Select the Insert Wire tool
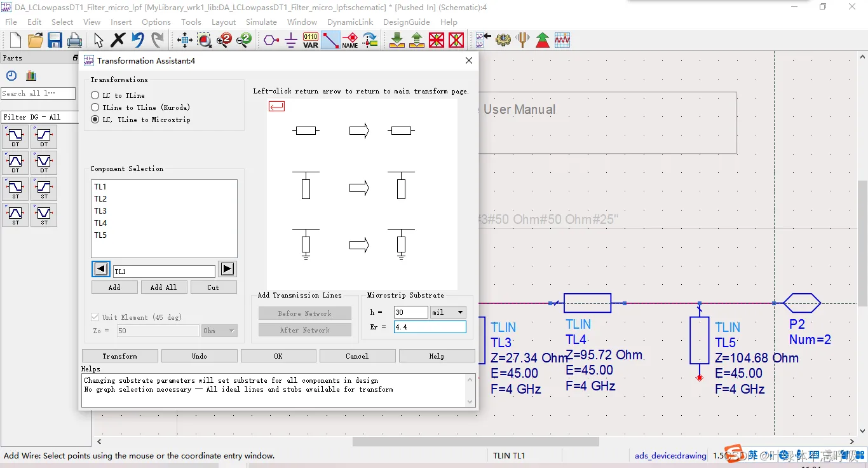The image size is (868, 468). click(330, 41)
